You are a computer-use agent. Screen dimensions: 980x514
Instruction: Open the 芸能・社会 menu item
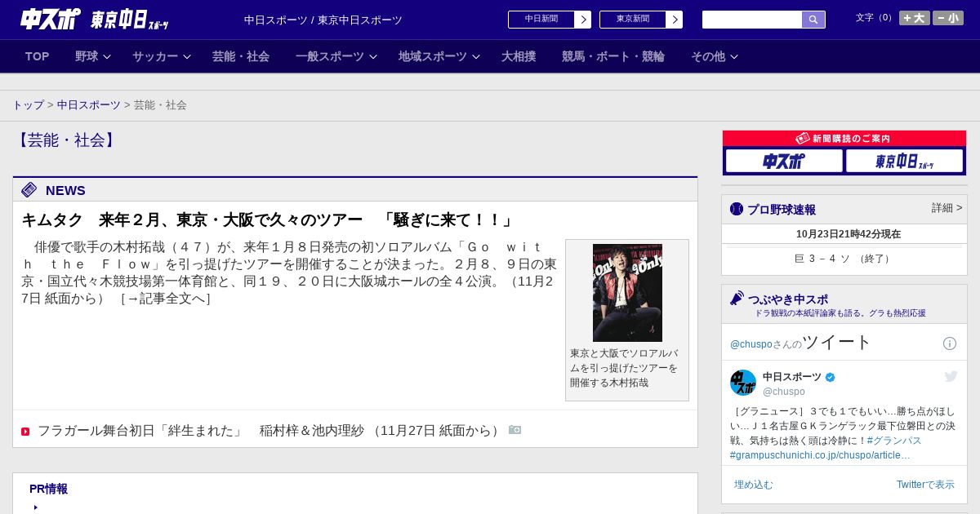coord(241,56)
